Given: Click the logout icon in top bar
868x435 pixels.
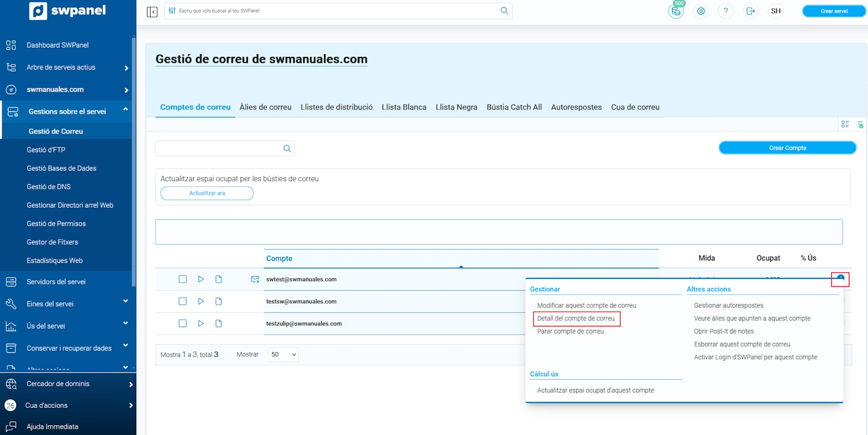Looking at the screenshot, I should click(x=750, y=11).
